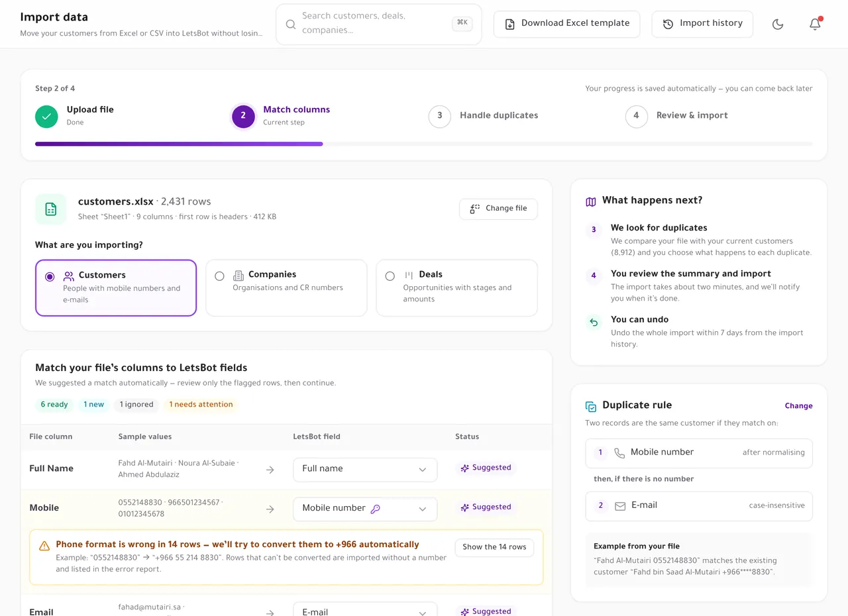The image size is (848, 616).
Task: Filter by 1 ignored chip
Action: pyautogui.click(x=136, y=405)
